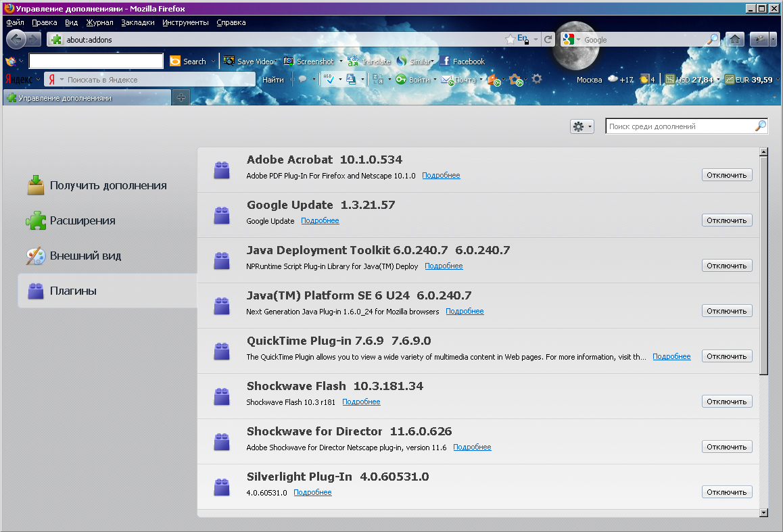Switch to the Расширения section
Image resolution: width=783 pixels, height=532 pixels.
coord(82,220)
